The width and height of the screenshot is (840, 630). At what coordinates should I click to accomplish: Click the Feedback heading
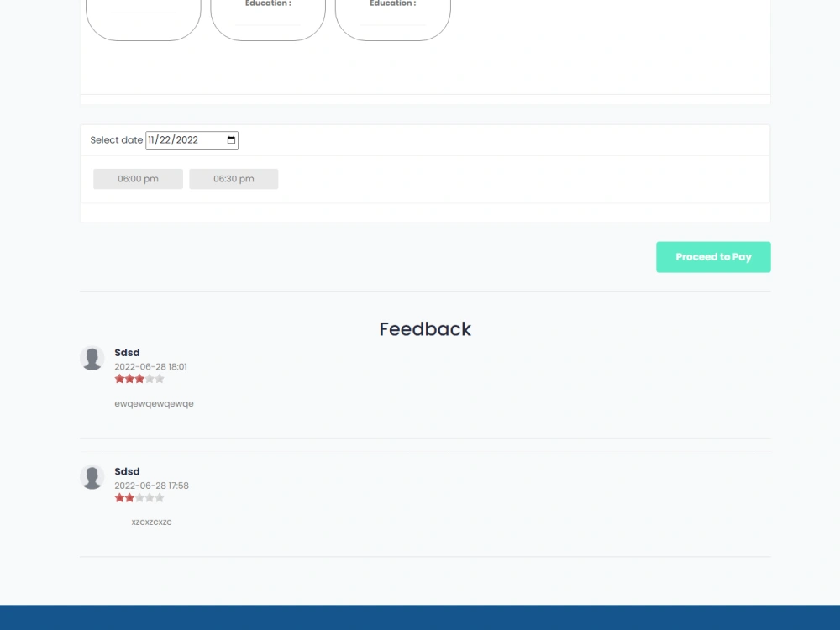pos(425,329)
